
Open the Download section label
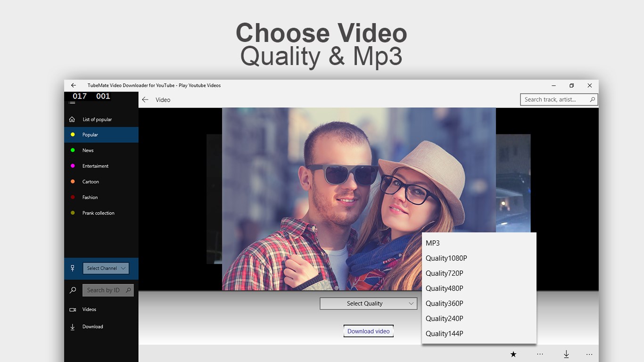[92, 327]
